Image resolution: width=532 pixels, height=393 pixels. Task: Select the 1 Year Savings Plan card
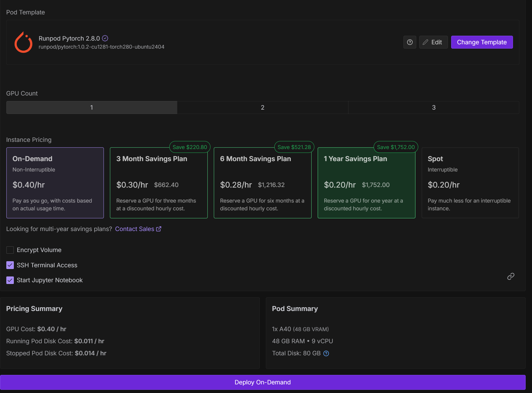[366, 183]
